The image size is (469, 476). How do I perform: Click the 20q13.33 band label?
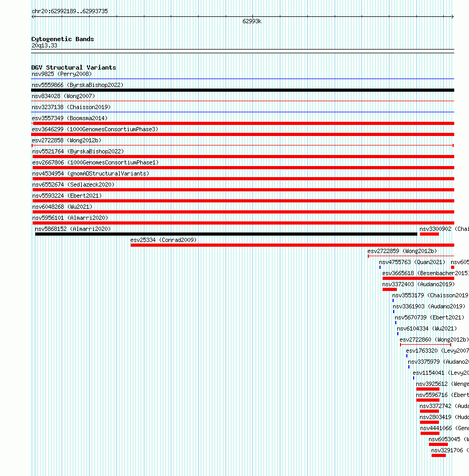point(44,45)
